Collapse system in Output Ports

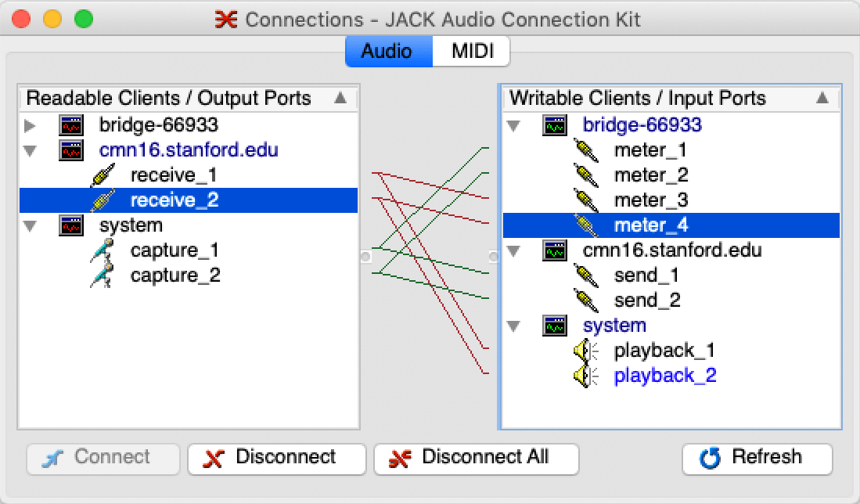pos(31,225)
